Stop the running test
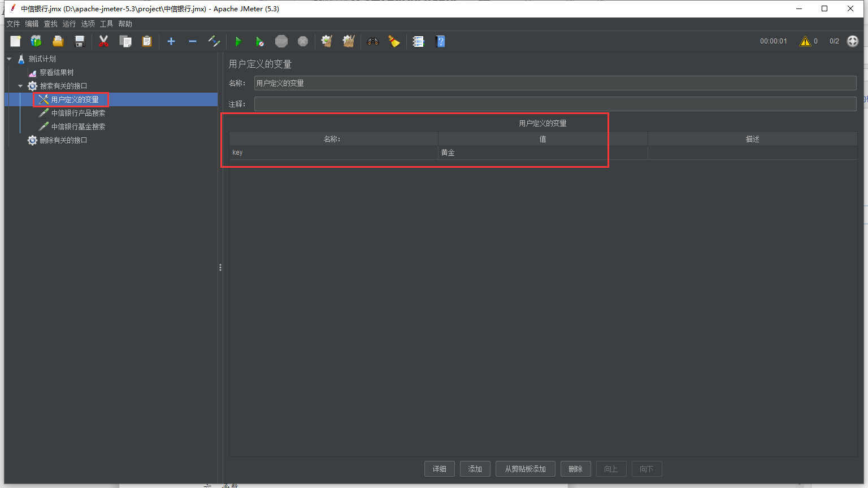868x488 pixels. [x=281, y=41]
